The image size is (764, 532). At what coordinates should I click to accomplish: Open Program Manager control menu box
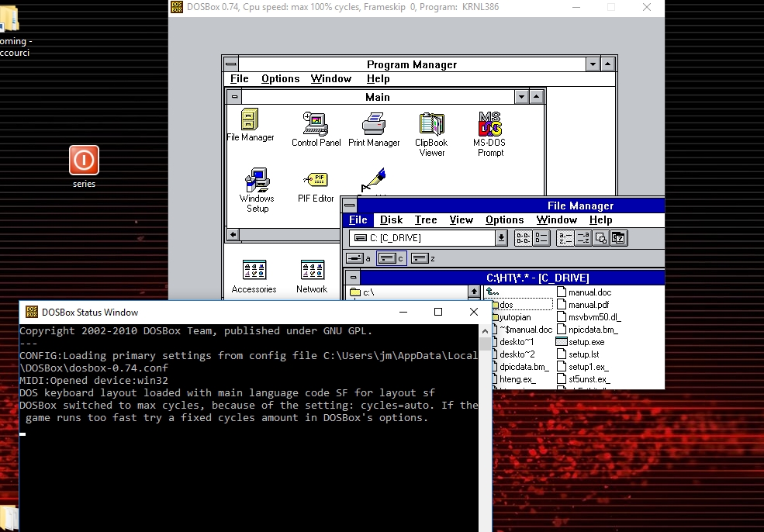point(230,64)
